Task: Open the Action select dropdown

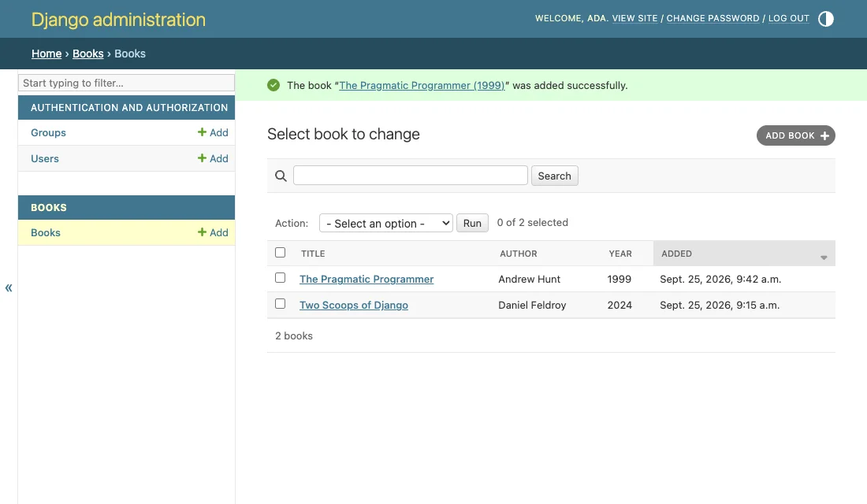Action: pyautogui.click(x=386, y=224)
